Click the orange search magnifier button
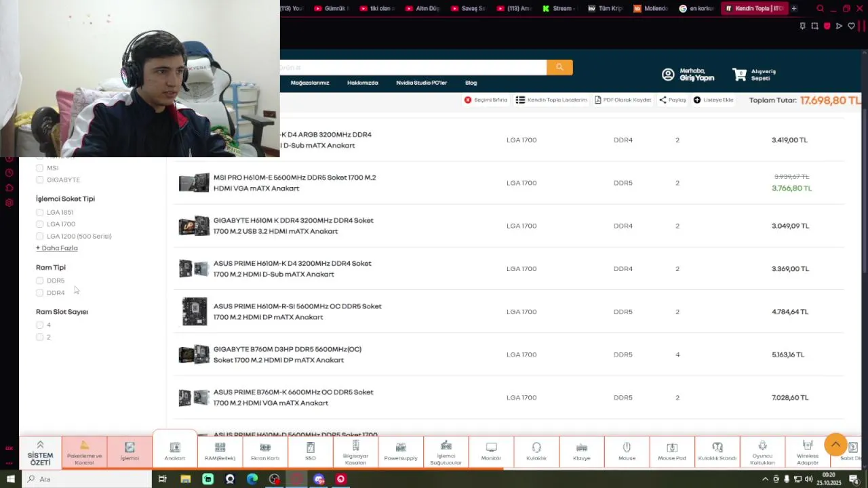This screenshot has height=488, width=868. pyautogui.click(x=559, y=67)
